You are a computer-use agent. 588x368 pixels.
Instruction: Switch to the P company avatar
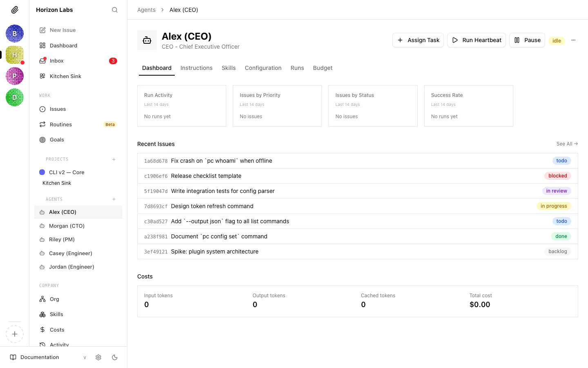[15, 76]
